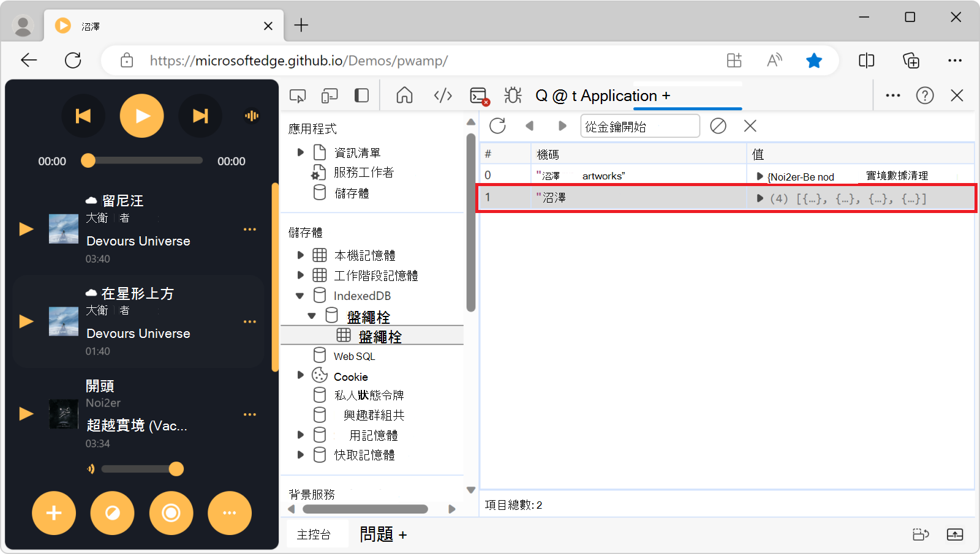
Task: Play the song 留尼汪
Action: (x=26, y=229)
